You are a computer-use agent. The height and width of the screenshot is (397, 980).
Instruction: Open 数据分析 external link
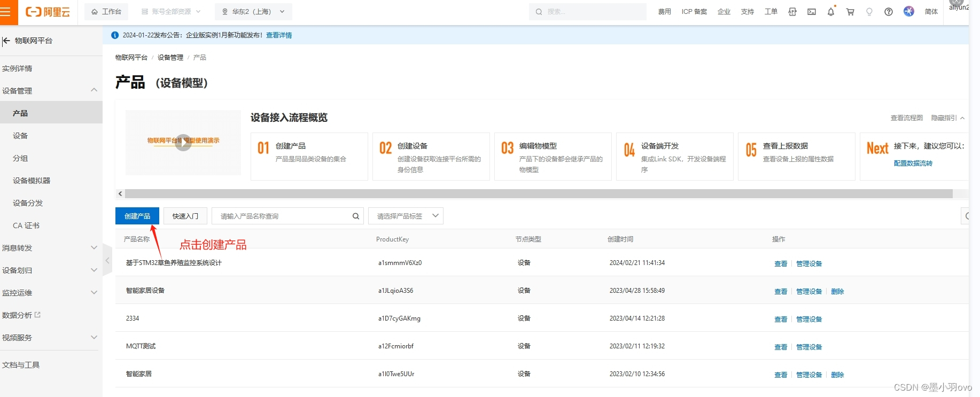(21, 315)
